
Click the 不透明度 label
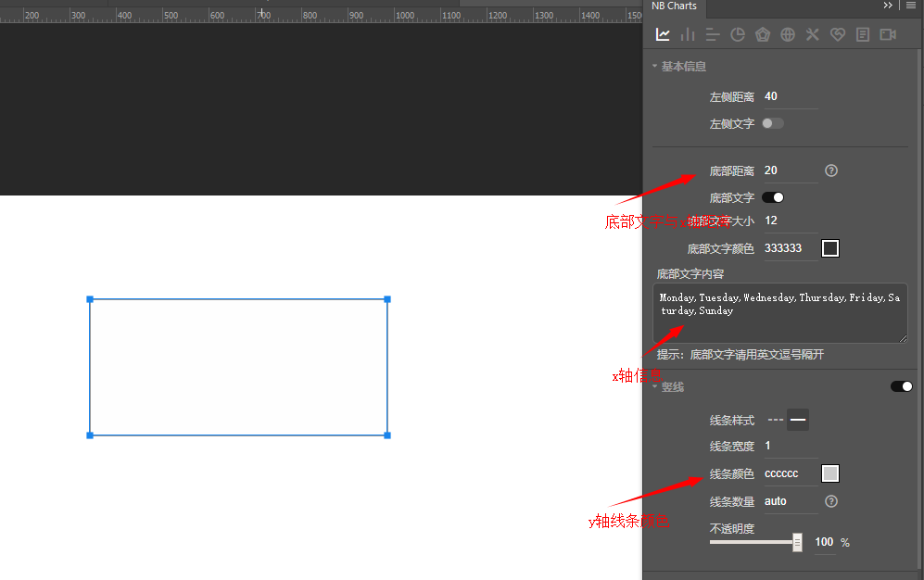732,529
